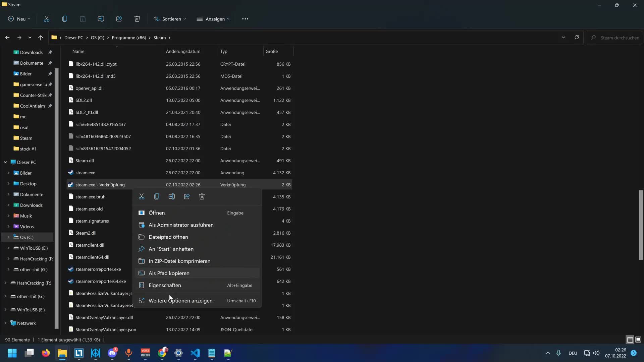Image resolution: width=644 pixels, height=362 pixels.
Task: Open the Anzeigen dropdown menu
Action: coord(213,19)
